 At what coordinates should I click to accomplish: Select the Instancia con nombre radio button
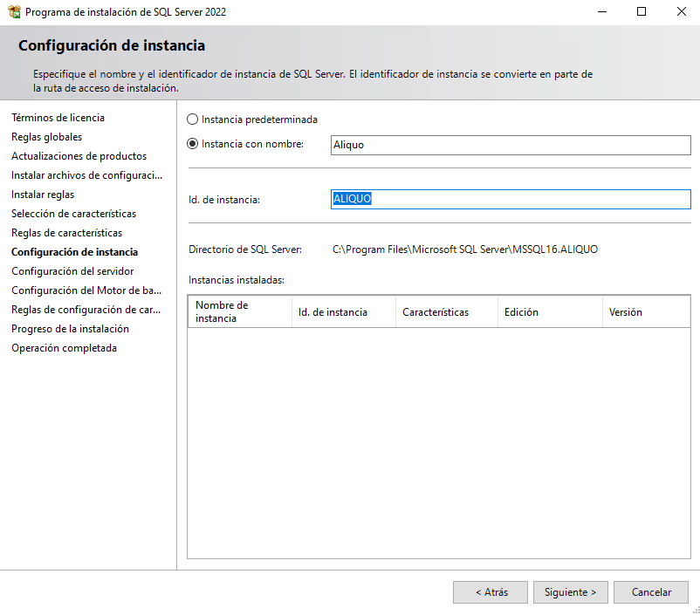[193, 144]
